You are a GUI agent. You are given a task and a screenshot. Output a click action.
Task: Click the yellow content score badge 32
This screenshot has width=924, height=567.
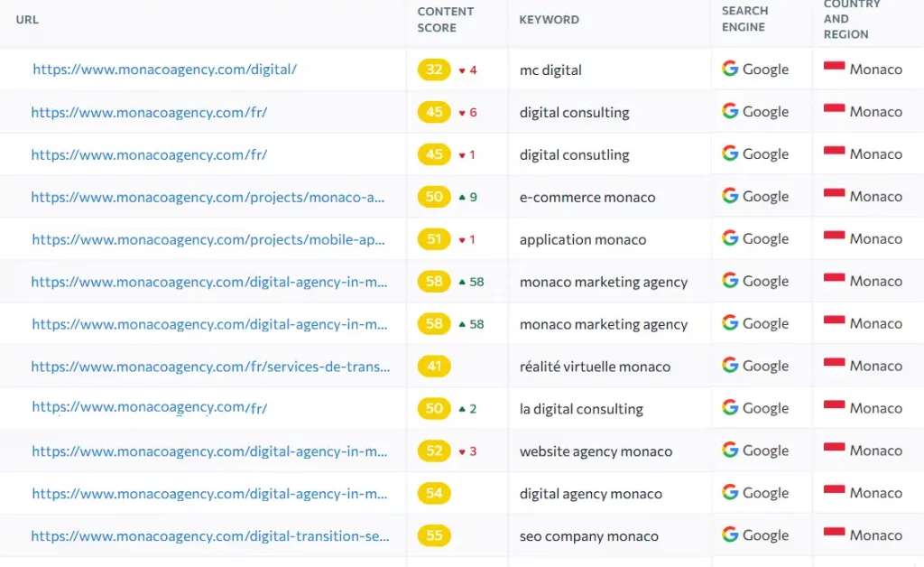tap(434, 70)
